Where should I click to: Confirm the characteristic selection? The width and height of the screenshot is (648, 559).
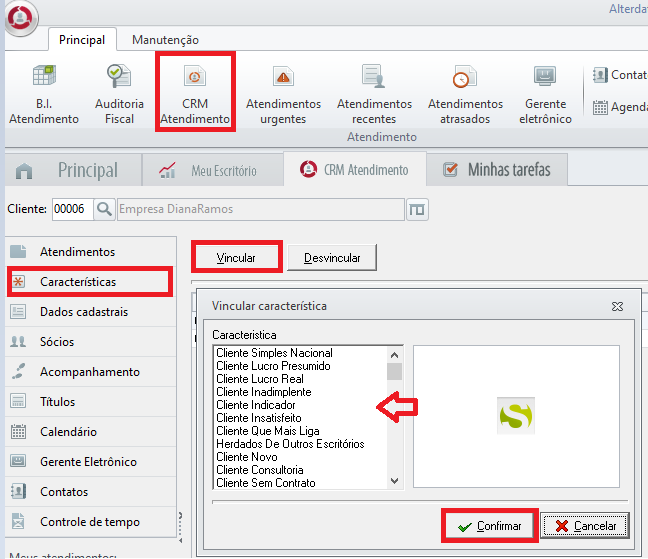pos(490,526)
